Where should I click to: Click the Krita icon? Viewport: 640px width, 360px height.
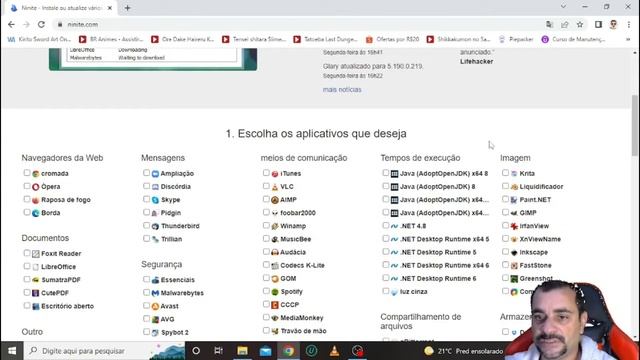pyautogui.click(x=514, y=174)
